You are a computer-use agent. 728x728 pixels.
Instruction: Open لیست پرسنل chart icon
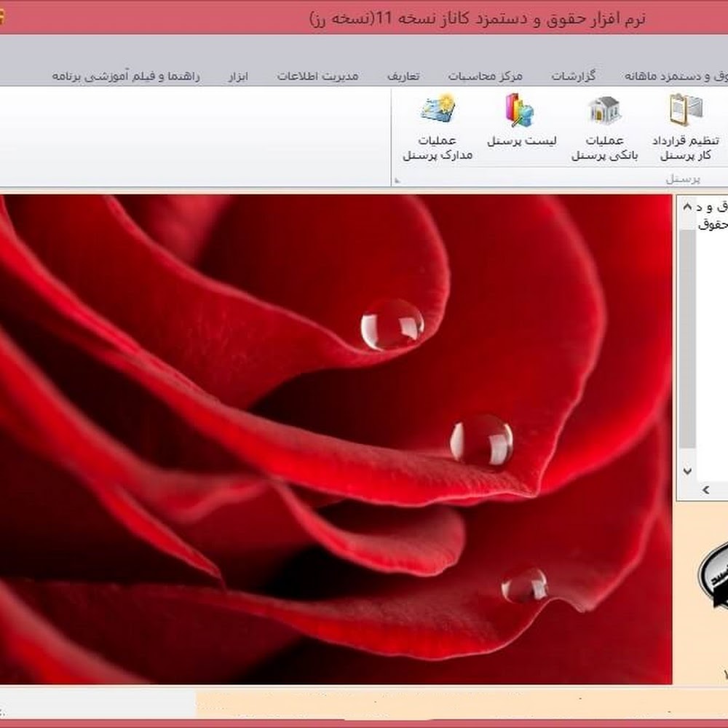tap(521, 121)
